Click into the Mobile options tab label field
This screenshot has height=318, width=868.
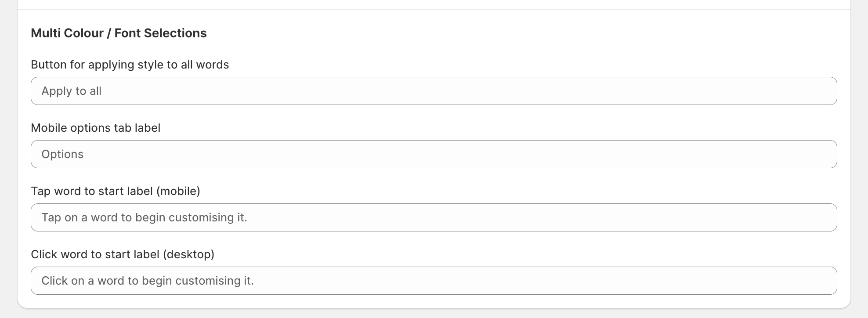click(434, 154)
